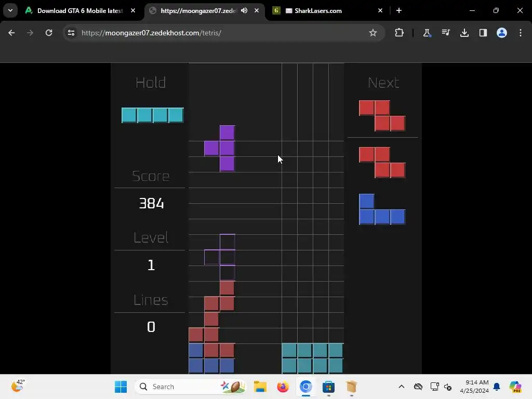Click the first red Z-piece in Next
Viewport: 532px width, 399px height.
(x=382, y=116)
